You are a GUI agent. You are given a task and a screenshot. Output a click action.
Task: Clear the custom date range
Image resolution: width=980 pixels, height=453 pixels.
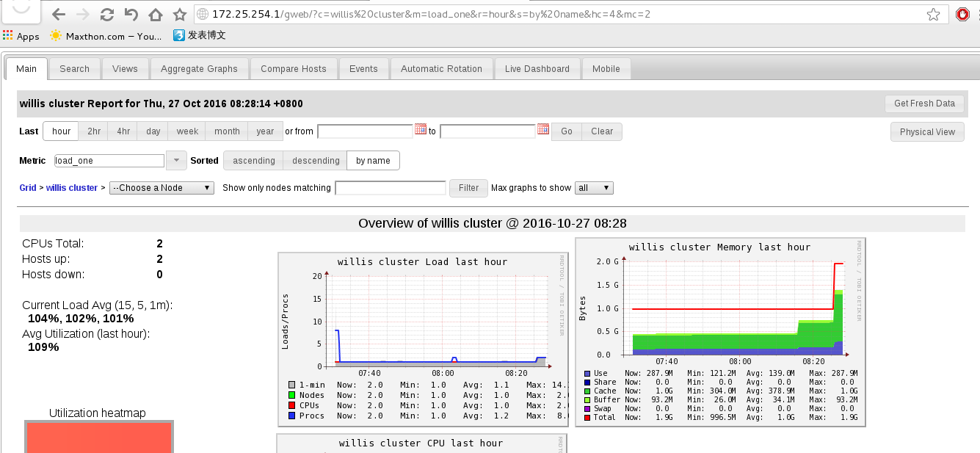pos(602,131)
